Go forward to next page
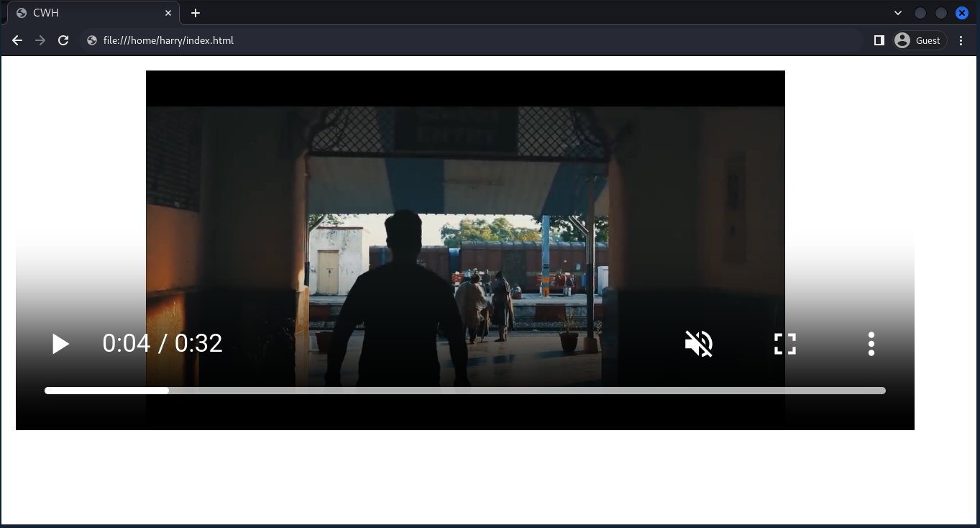 tap(40, 40)
